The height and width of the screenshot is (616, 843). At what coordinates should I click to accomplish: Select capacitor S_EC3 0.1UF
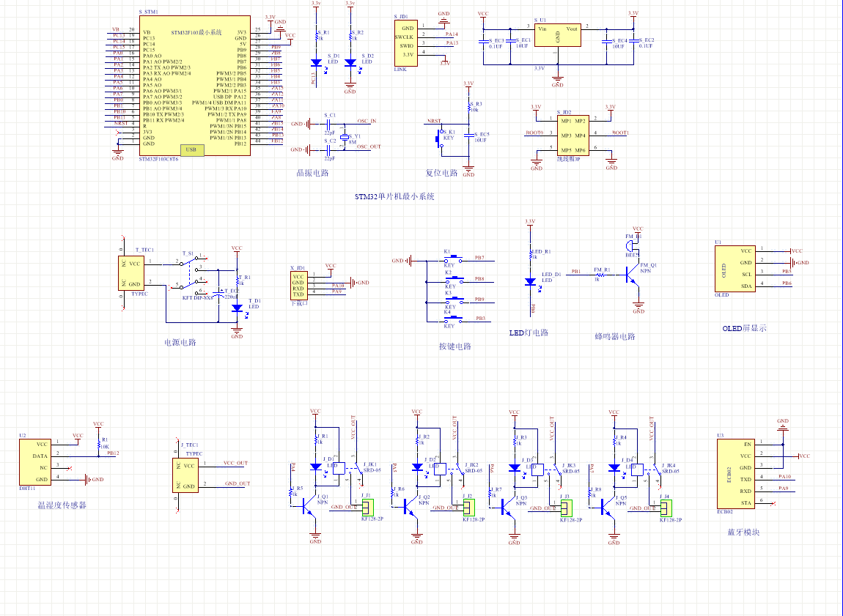point(483,41)
